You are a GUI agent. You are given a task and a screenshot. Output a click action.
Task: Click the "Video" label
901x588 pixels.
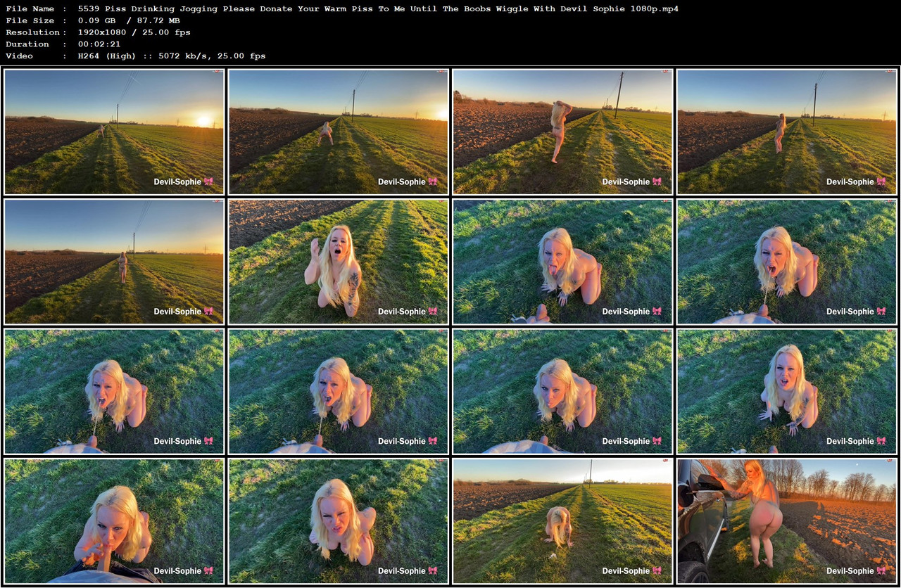coord(19,56)
